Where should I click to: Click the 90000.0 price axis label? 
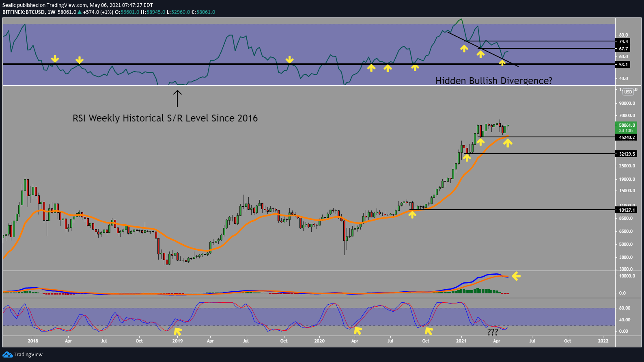click(627, 103)
